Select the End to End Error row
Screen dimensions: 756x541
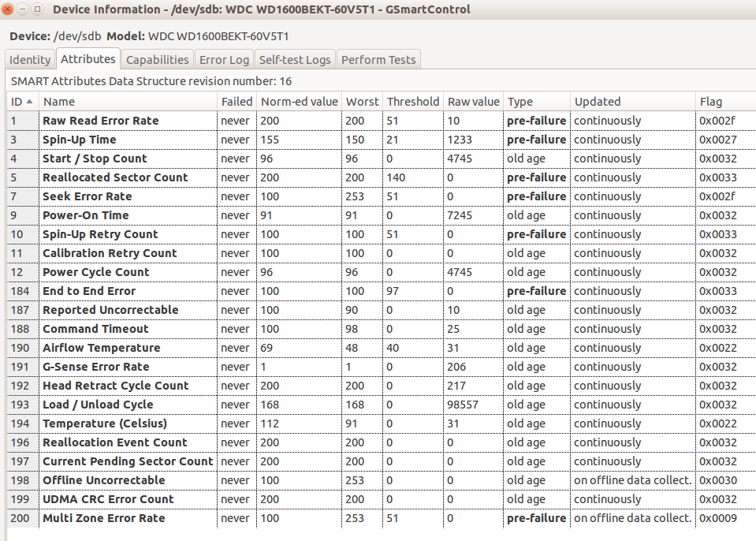[x=381, y=291]
